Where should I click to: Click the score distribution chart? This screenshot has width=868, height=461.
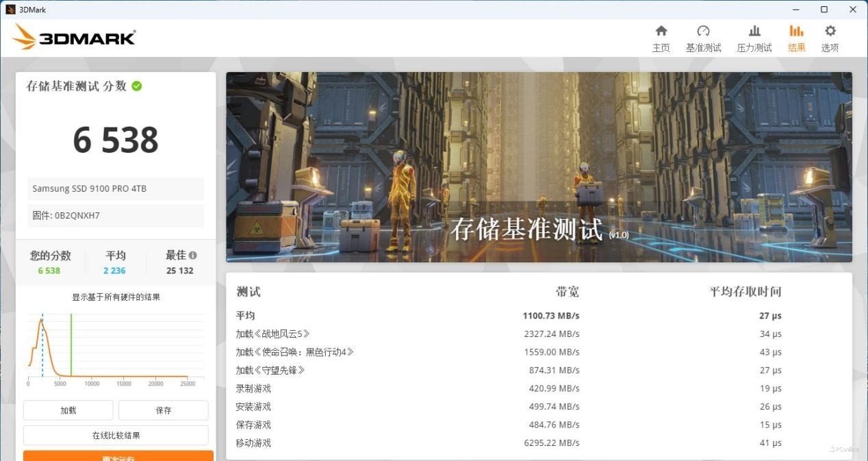(x=115, y=349)
